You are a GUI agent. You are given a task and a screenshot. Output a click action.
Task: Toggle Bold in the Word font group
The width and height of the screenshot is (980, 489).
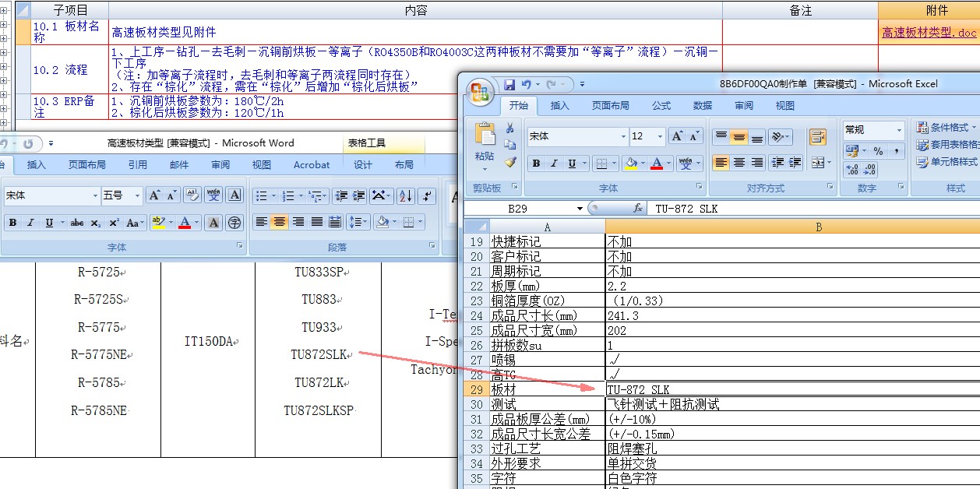[12, 223]
